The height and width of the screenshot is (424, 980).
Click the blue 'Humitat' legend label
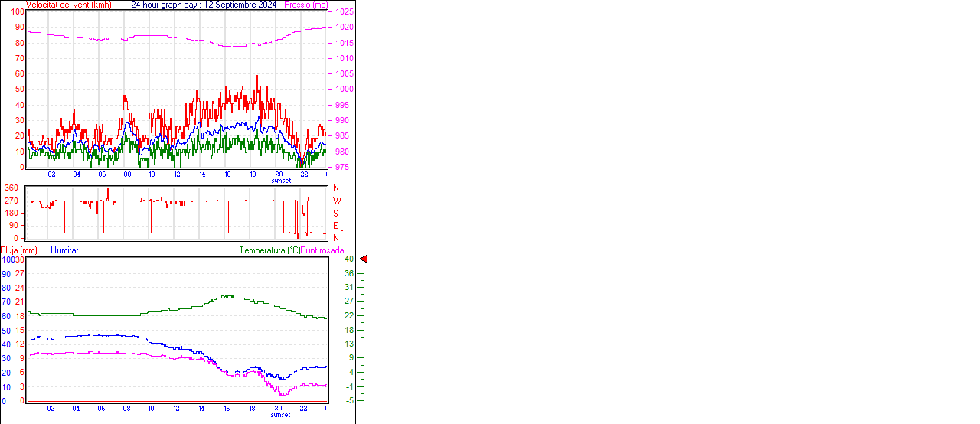[x=64, y=250]
